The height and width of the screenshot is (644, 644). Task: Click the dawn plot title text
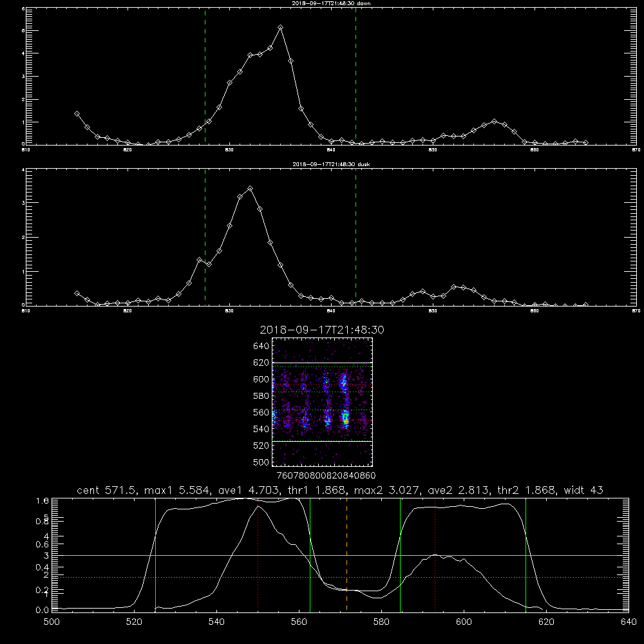pyautogui.click(x=331, y=3)
